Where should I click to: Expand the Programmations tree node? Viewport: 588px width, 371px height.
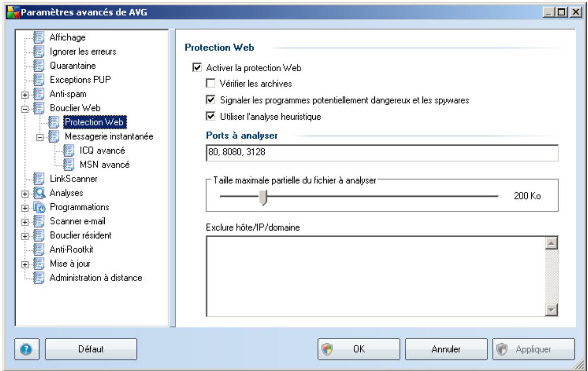(x=25, y=208)
